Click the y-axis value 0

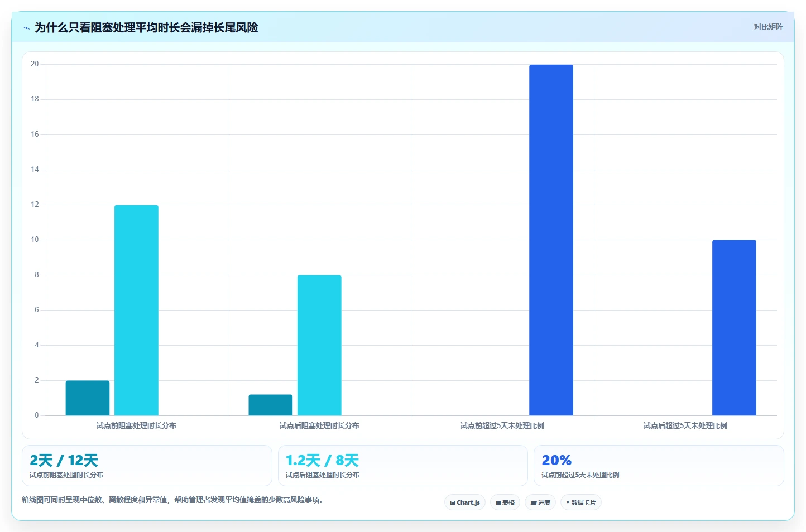coord(37,415)
